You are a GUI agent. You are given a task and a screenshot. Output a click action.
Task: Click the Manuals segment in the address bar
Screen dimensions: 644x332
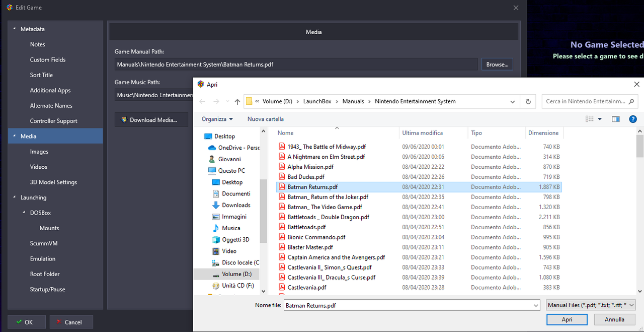[353, 101]
